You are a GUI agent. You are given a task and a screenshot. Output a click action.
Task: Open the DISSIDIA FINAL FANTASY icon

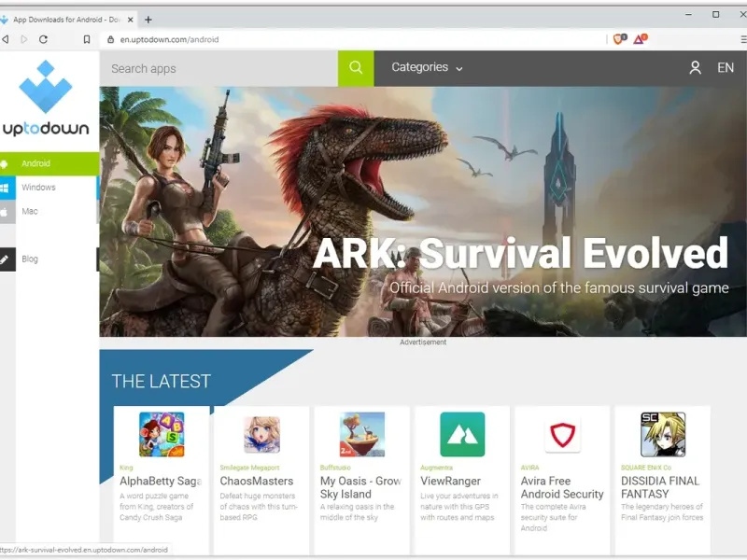[663, 434]
